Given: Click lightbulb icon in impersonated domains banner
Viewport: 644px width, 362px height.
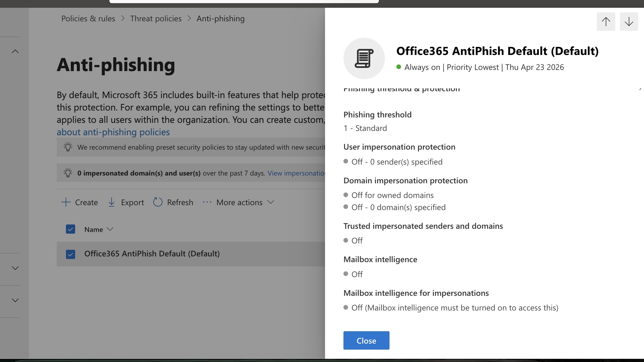Looking at the screenshot, I should click(x=68, y=173).
